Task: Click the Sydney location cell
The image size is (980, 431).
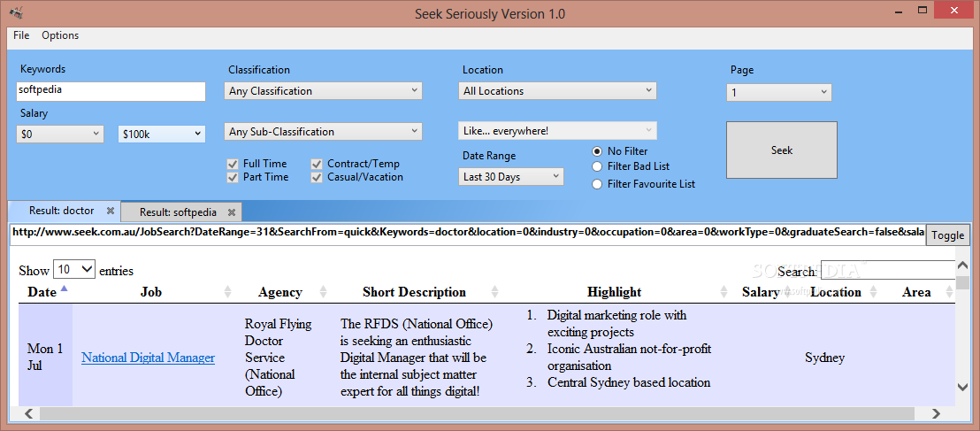Action: tap(825, 358)
